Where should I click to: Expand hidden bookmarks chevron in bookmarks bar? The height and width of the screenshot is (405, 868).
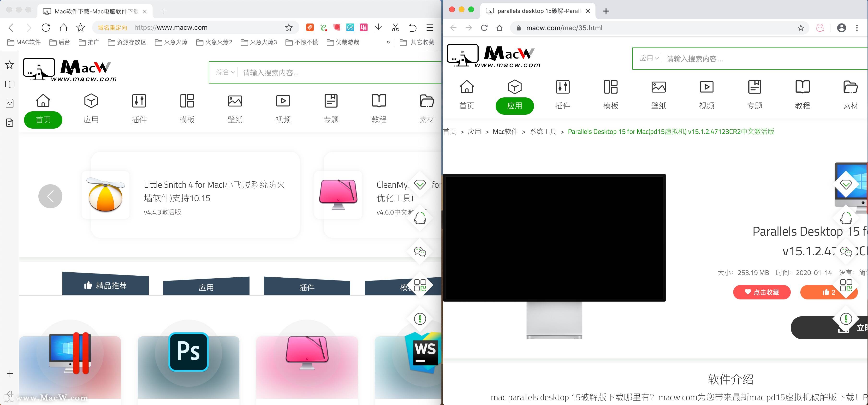coord(388,42)
